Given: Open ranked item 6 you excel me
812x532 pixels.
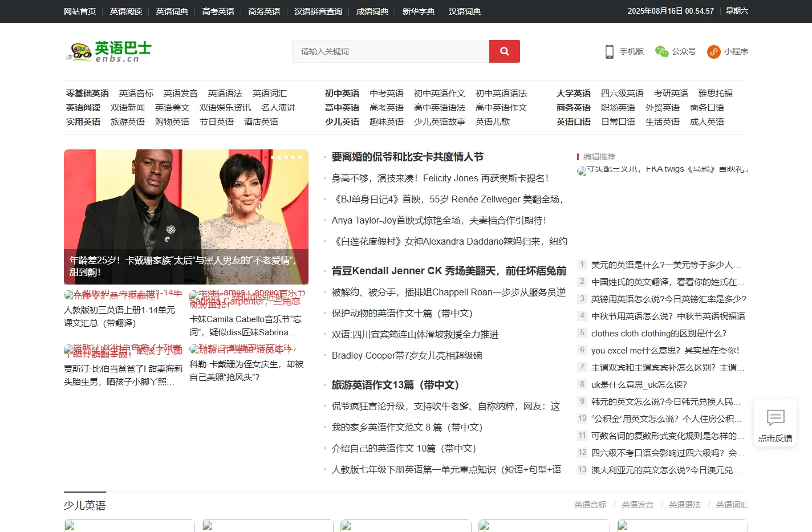Looking at the screenshot, I should pyautogui.click(x=665, y=351).
